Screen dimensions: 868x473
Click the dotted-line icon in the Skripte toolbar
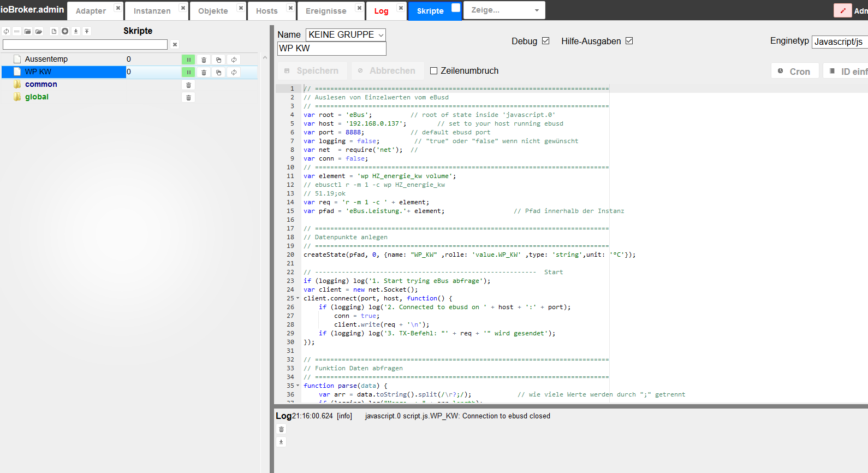17,31
